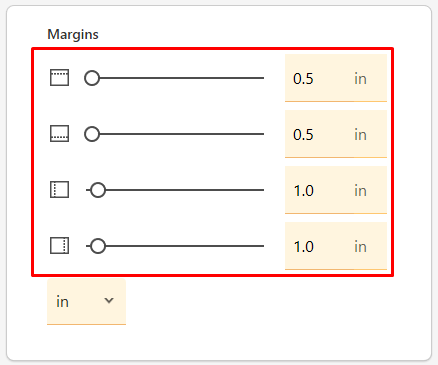Focus the right margin 1.0 value field
This screenshot has width=438, height=365.
point(336,246)
